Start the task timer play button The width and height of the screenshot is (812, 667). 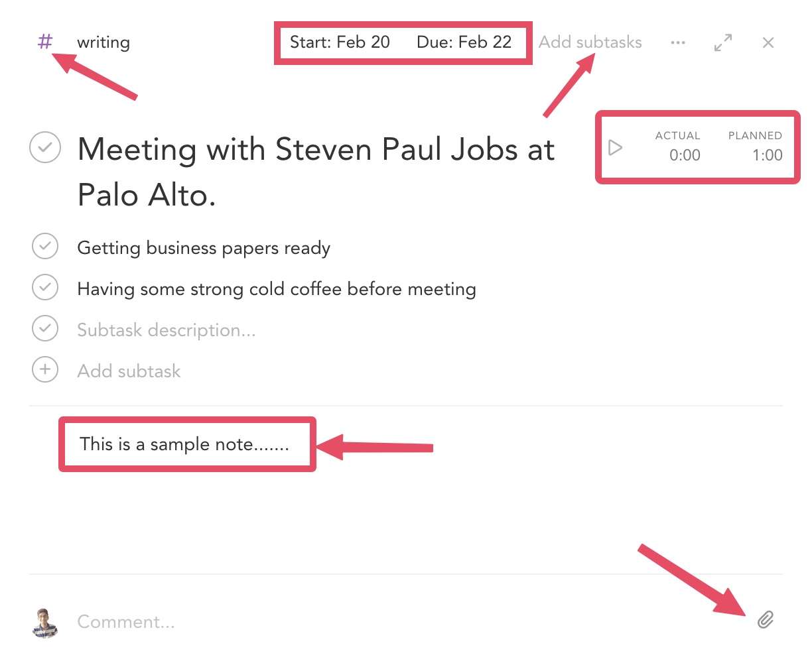pos(615,147)
